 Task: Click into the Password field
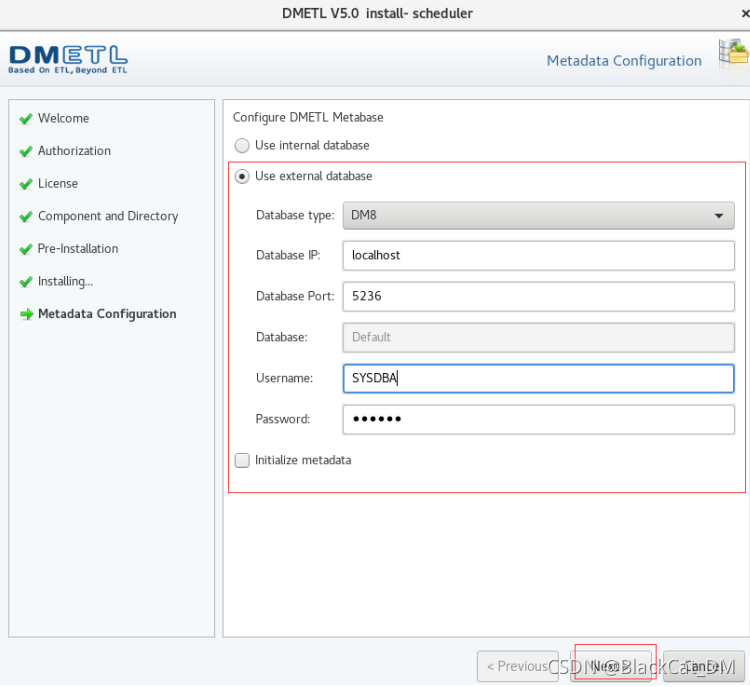tap(538, 420)
